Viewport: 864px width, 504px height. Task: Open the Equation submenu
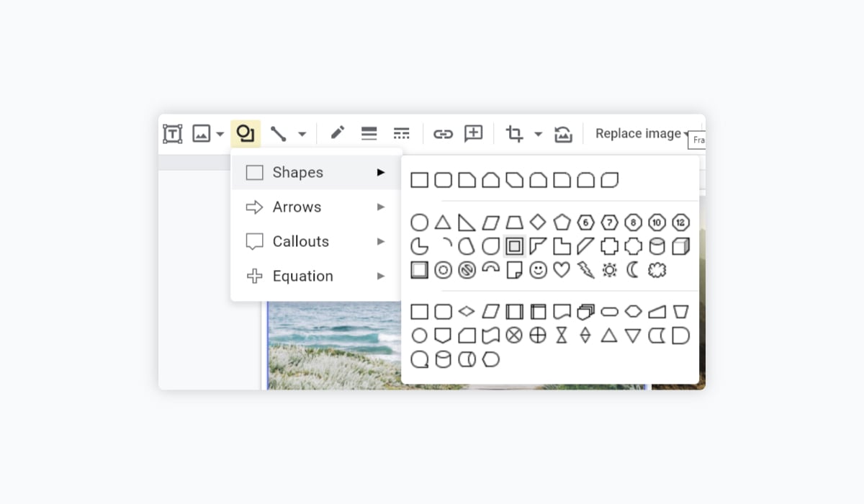click(x=316, y=276)
